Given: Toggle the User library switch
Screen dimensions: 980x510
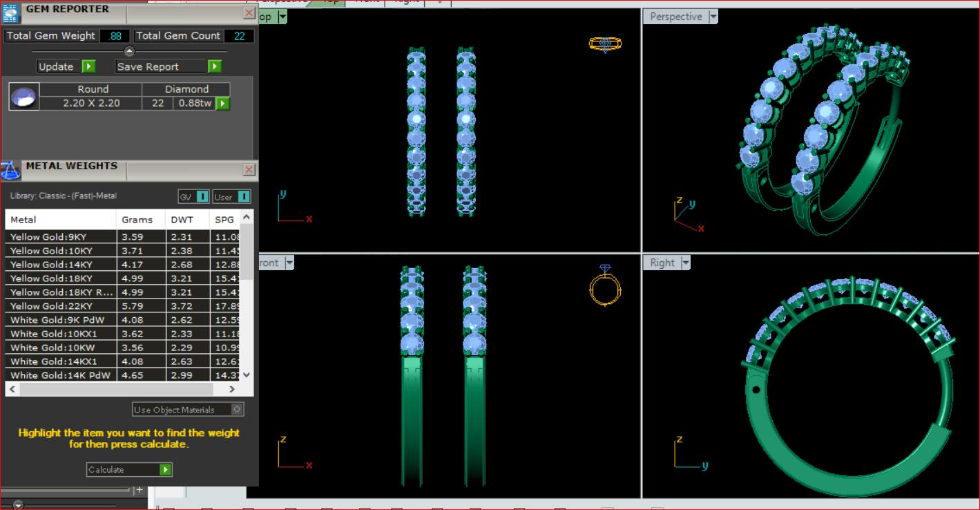Looking at the screenshot, I should click(243, 197).
